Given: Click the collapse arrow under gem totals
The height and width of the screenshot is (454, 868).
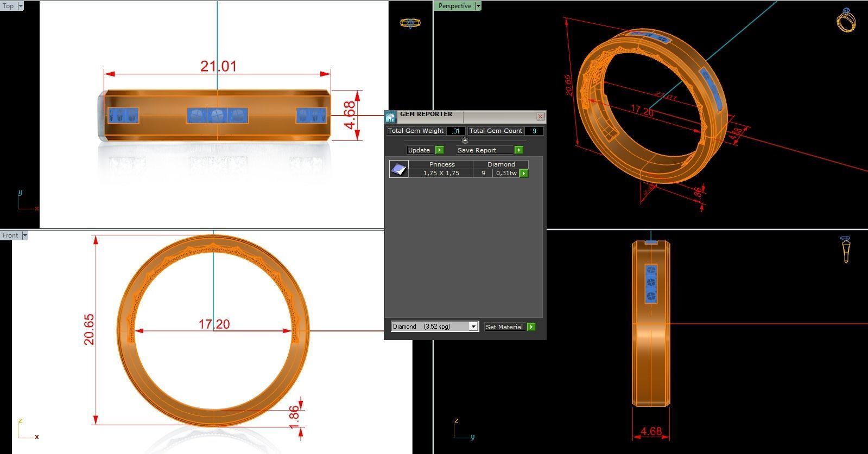Looking at the screenshot, I should coord(465,140).
